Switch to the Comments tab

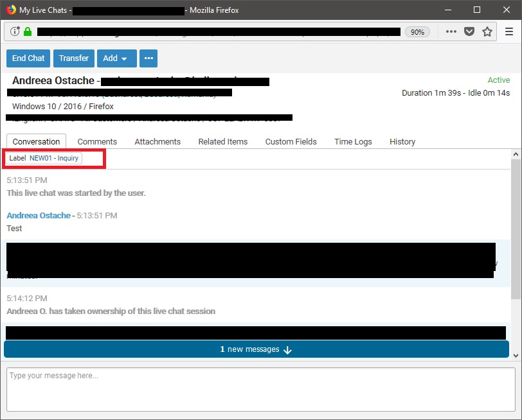[x=97, y=141]
